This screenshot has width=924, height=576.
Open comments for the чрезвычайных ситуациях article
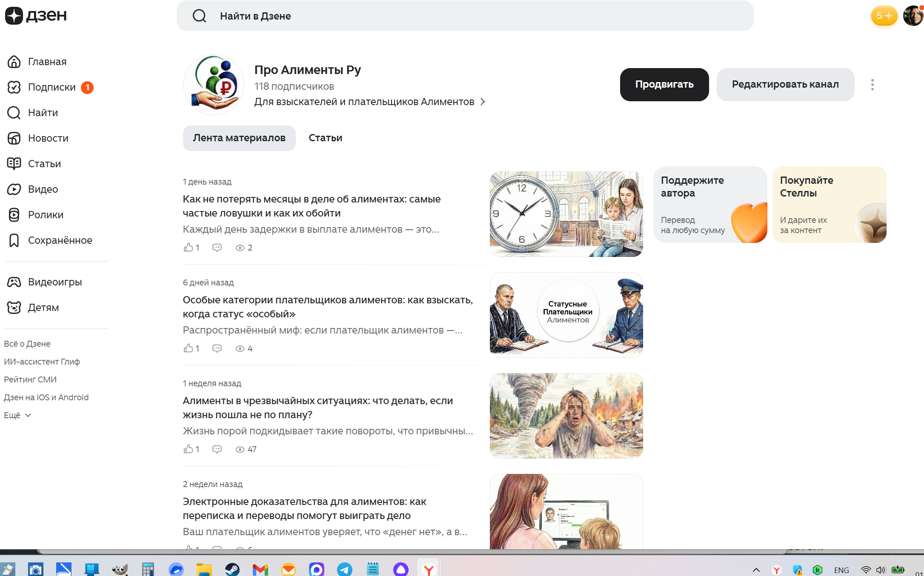coord(217,449)
